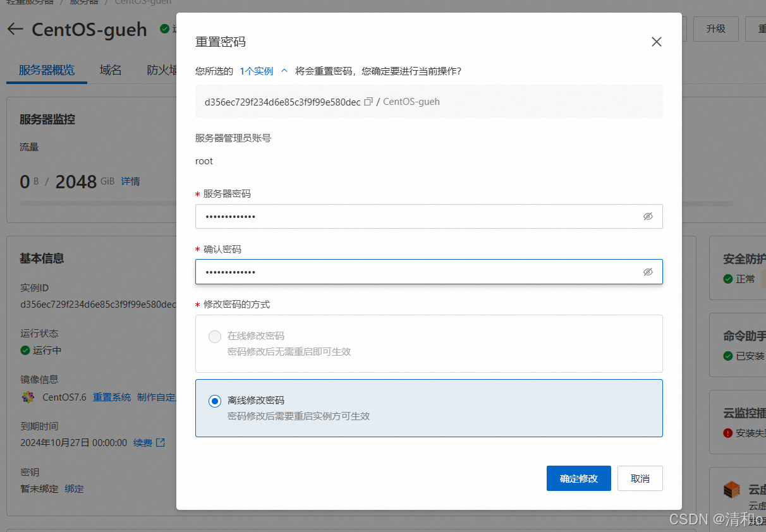Select 在线修改密码 radio option
The height and width of the screenshot is (532, 766).
tap(215, 336)
